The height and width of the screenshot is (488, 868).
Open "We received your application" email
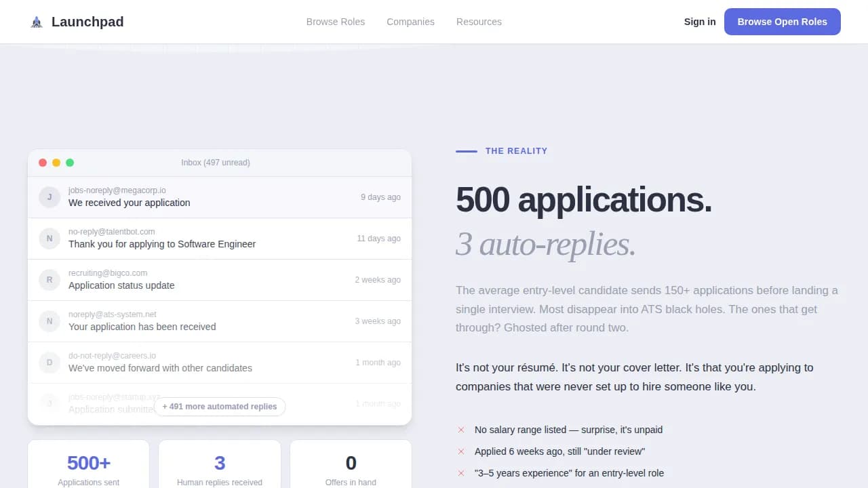coord(129,203)
